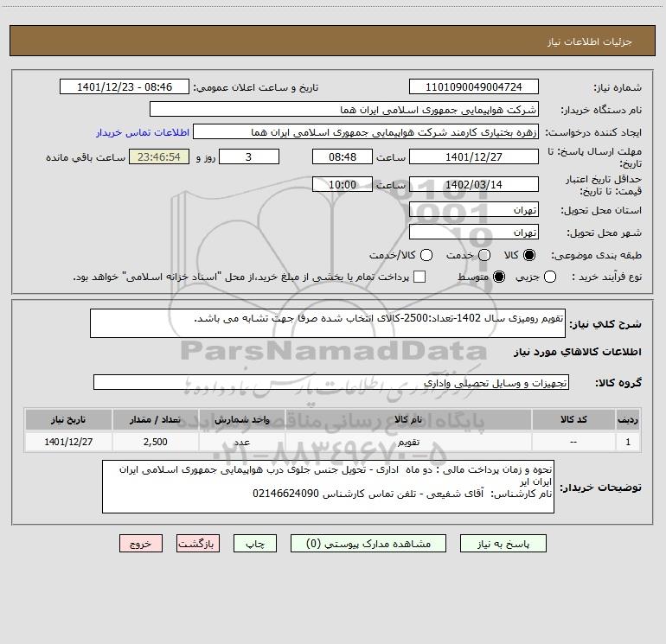Image resolution: width=666 pixels, height=644 pixels.
Task: Click the کد کالا column header
Action: coord(573,420)
